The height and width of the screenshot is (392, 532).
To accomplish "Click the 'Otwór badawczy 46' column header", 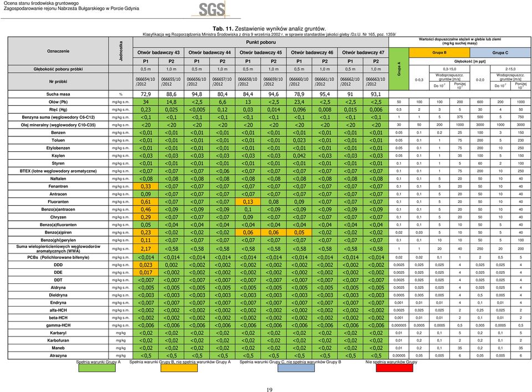I will click(x=312, y=53).
